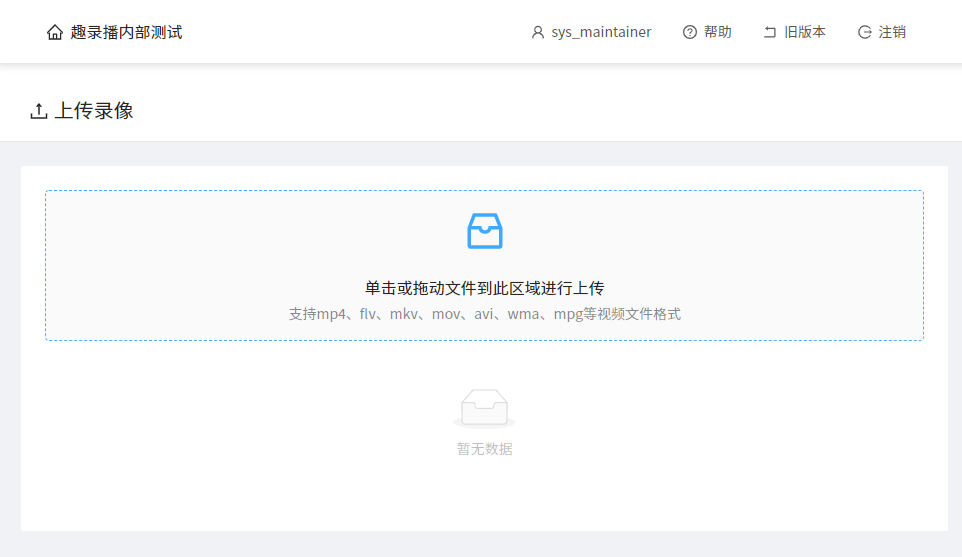The width and height of the screenshot is (962, 557).
Task: Click the logout icon beside 注销
Action: [x=864, y=32]
